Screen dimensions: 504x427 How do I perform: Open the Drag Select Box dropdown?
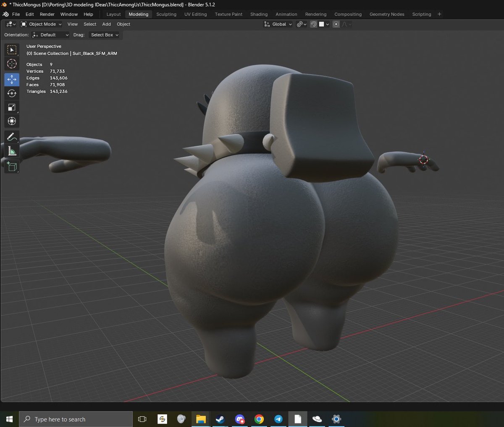tap(105, 35)
